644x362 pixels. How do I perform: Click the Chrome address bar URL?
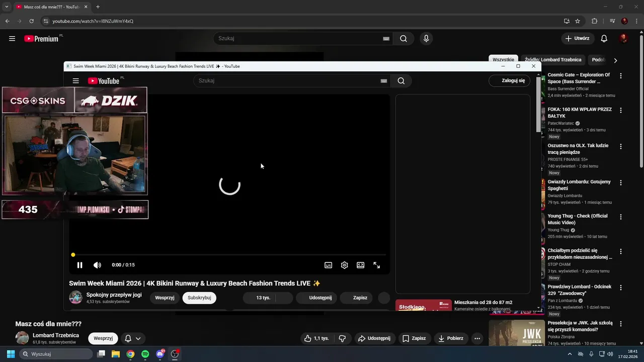pos(93,21)
